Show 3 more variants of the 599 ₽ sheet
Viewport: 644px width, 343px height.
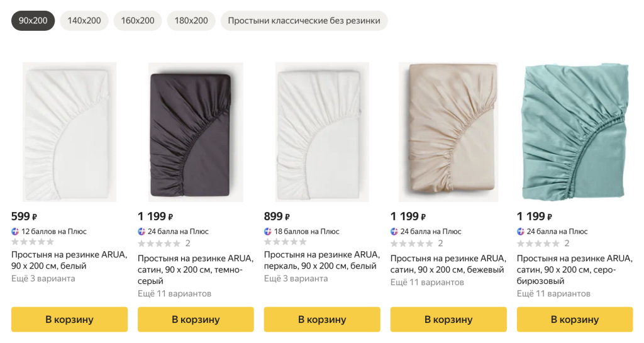click(43, 279)
